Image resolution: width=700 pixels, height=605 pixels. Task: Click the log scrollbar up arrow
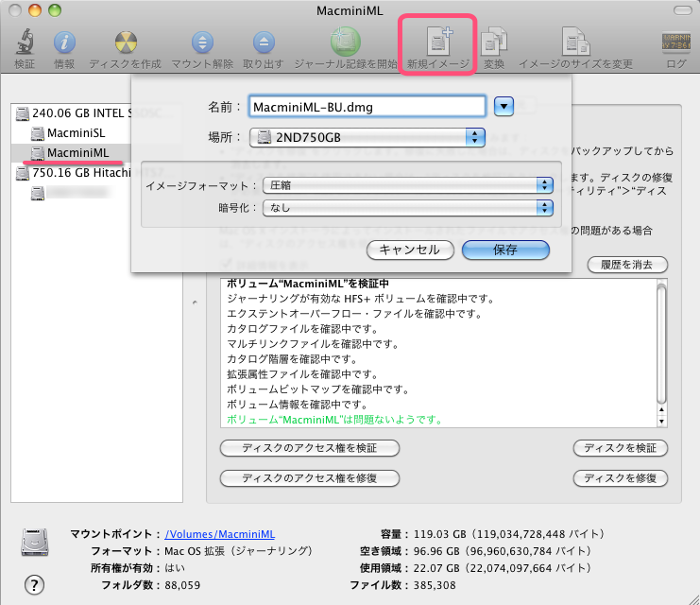(x=661, y=409)
